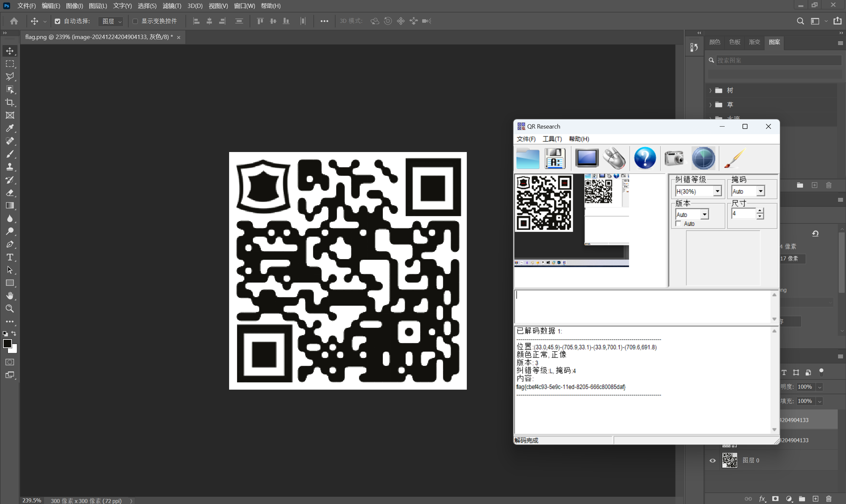Expand the 草 pattern folder
The width and height of the screenshot is (846, 504).
[x=710, y=105]
